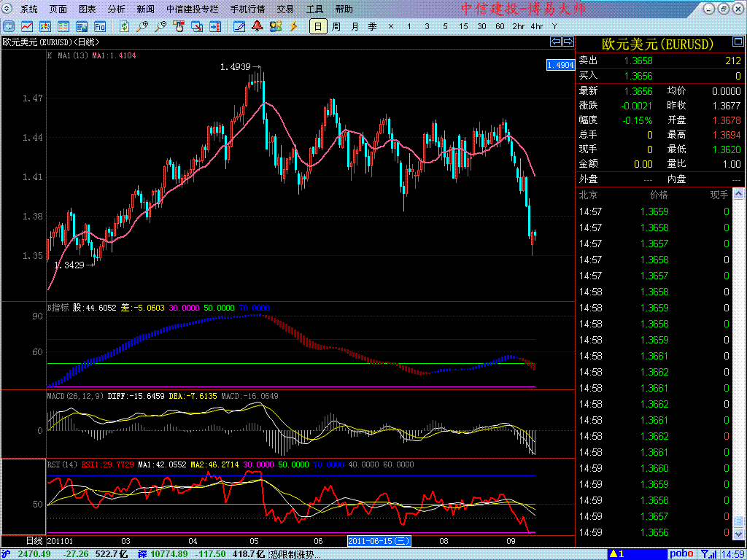Open the 新闻 menu
Image resolution: width=747 pixels, height=560 pixels.
click(145, 9)
